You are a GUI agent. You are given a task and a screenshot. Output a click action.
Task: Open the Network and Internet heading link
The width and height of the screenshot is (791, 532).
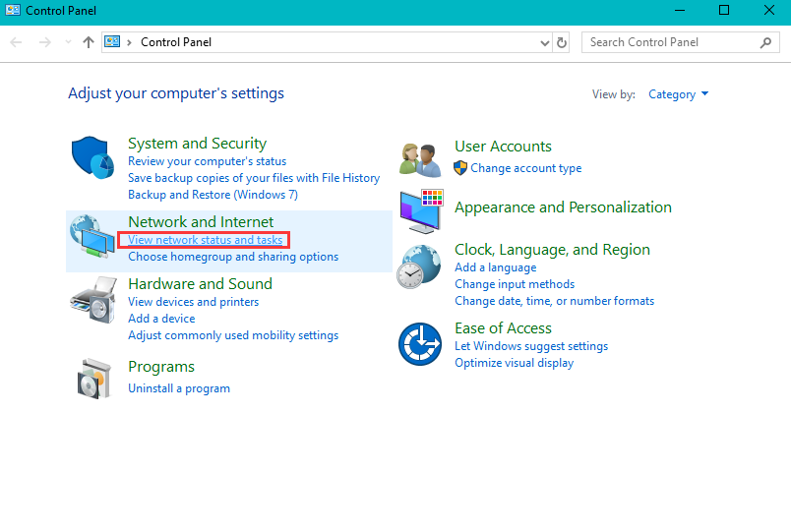201,222
